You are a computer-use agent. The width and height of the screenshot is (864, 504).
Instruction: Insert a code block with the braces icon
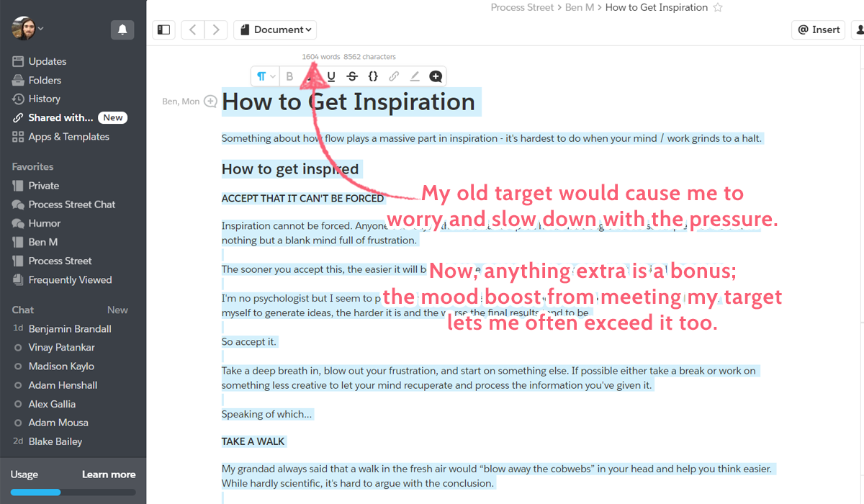tap(373, 76)
